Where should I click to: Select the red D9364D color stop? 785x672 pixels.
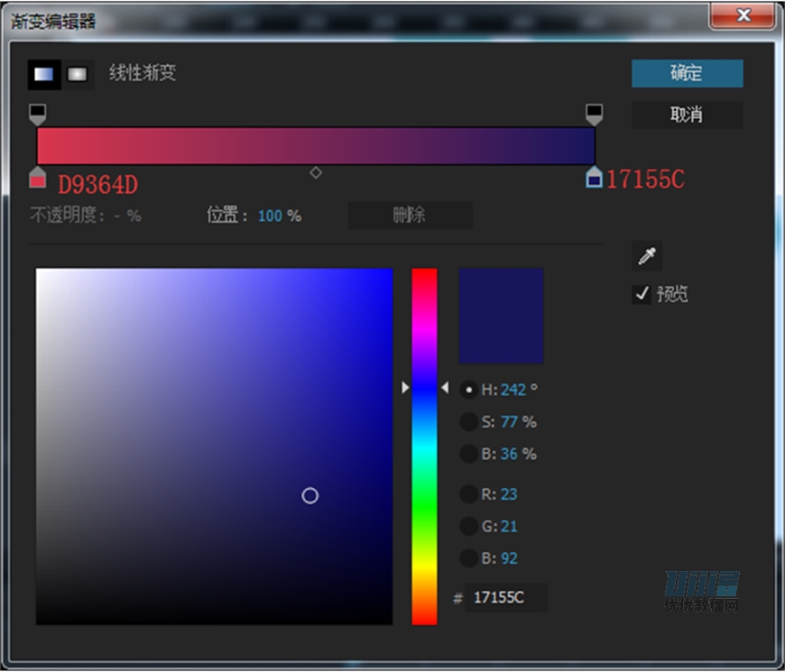pos(37,178)
